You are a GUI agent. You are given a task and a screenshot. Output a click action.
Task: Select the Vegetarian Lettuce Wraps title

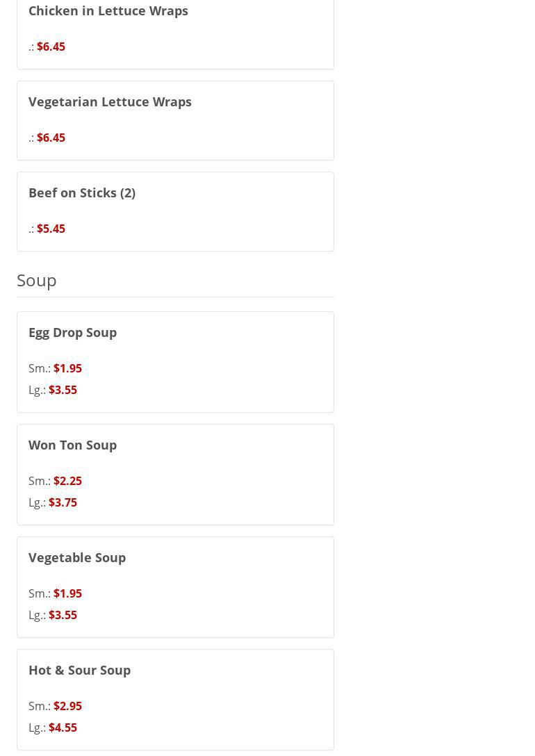click(110, 101)
